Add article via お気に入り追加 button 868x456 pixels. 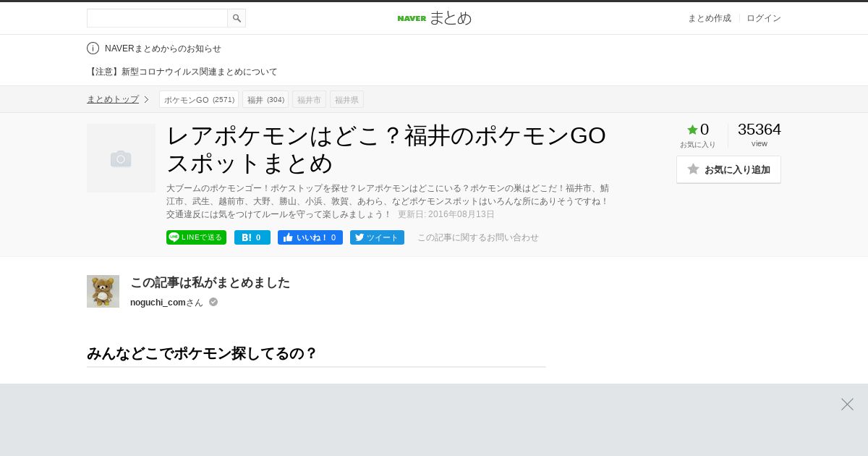tap(728, 169)
